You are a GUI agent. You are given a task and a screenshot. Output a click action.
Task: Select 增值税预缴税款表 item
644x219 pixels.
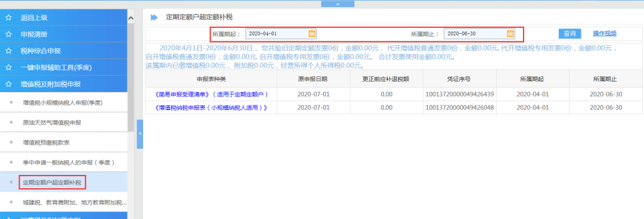pyautogui.click(x=64, y=142)
